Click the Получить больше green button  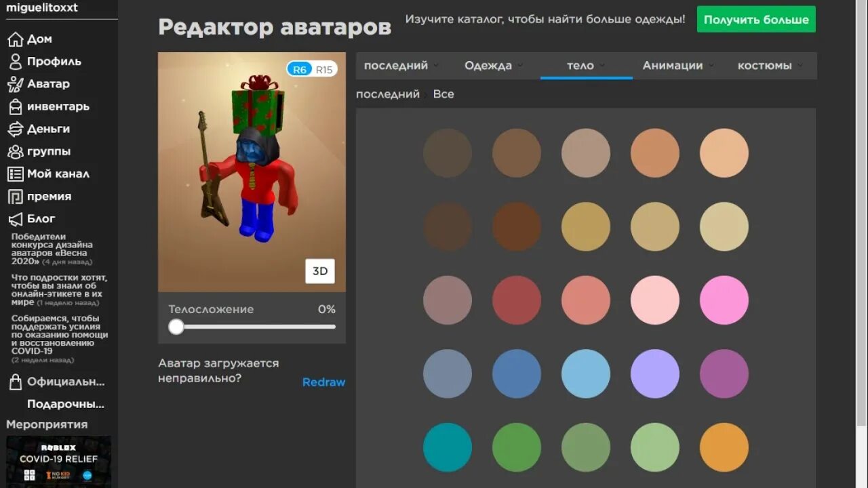(x=756, y=20)
